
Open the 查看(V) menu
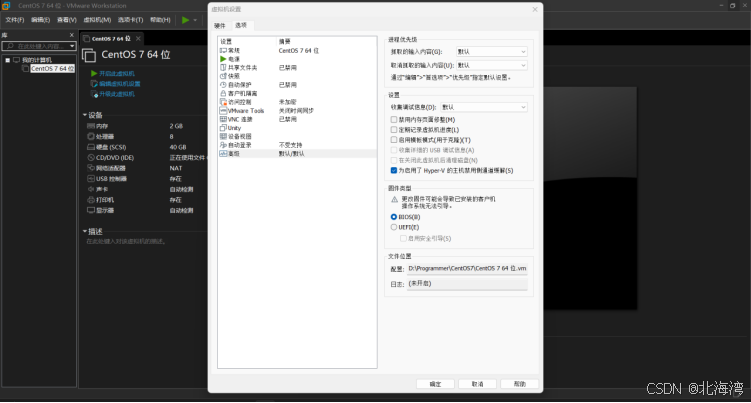[67, 20]
